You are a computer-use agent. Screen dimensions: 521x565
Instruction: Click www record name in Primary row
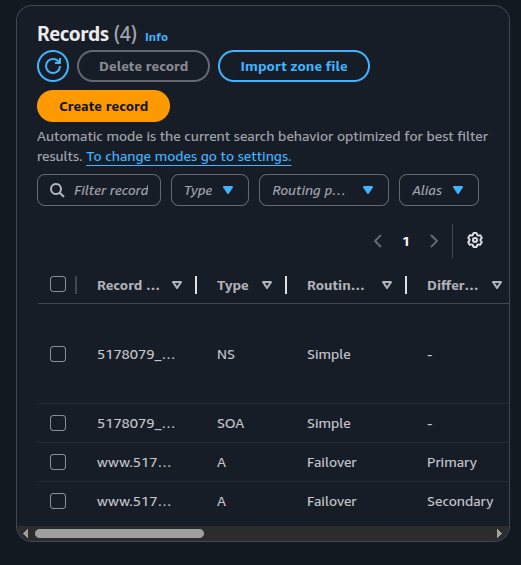(x=134, y=463)
